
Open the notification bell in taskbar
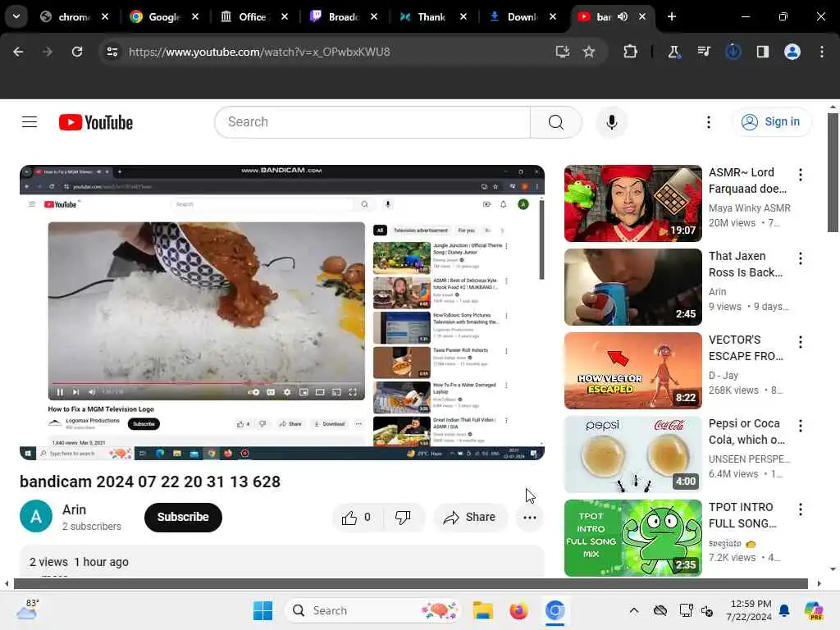pyautogui.click(x=784, y=610)
